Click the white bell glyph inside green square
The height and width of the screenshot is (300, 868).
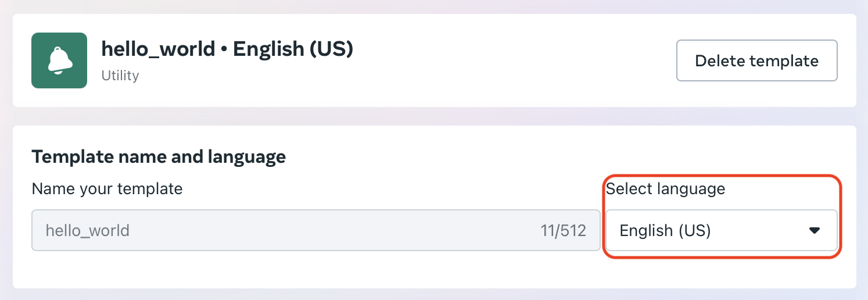click(x=59, y=60)
